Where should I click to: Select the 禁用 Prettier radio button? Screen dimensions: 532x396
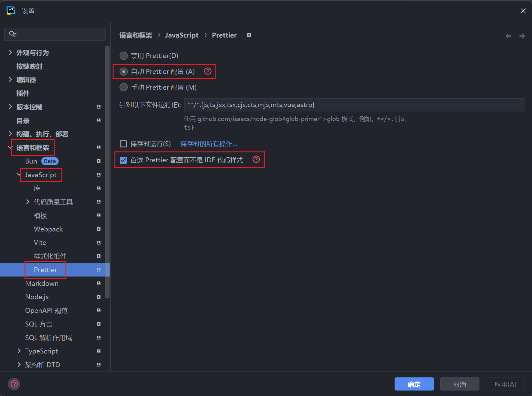coord(124,56)
